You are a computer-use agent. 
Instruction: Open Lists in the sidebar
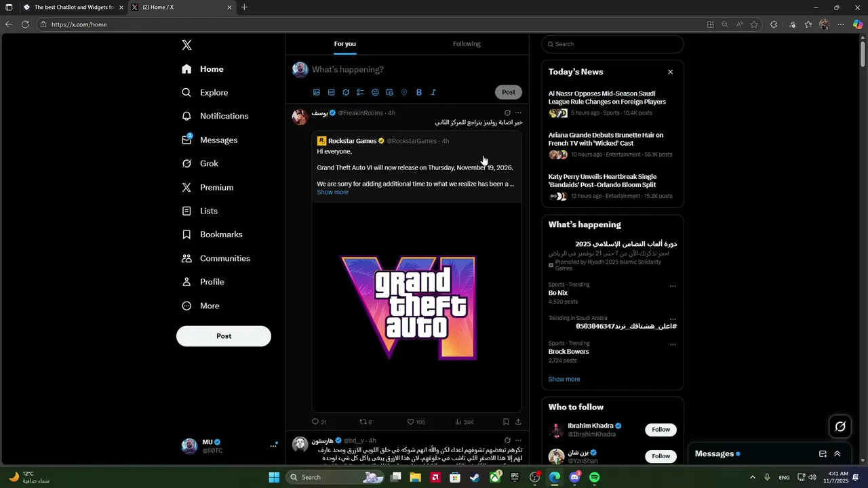pos(200,211)
